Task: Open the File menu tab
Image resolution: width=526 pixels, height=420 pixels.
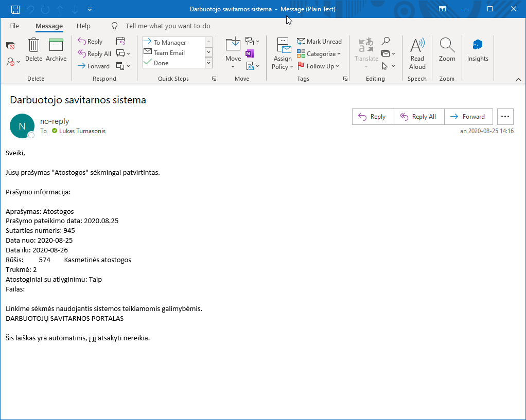Action: (14, 26)
